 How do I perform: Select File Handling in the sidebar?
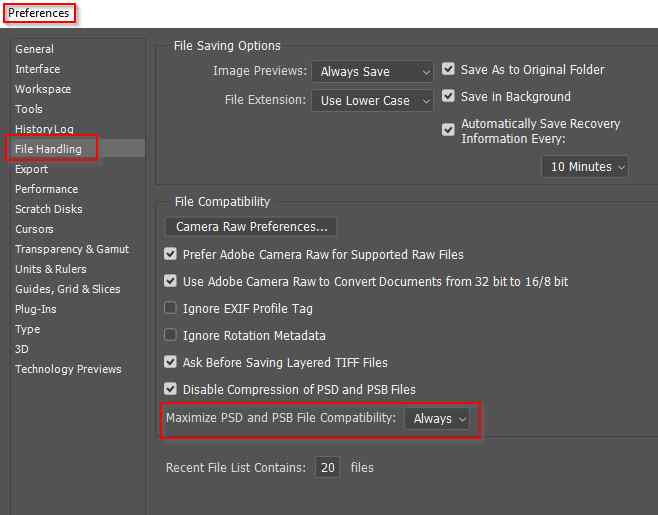[48, 149]
